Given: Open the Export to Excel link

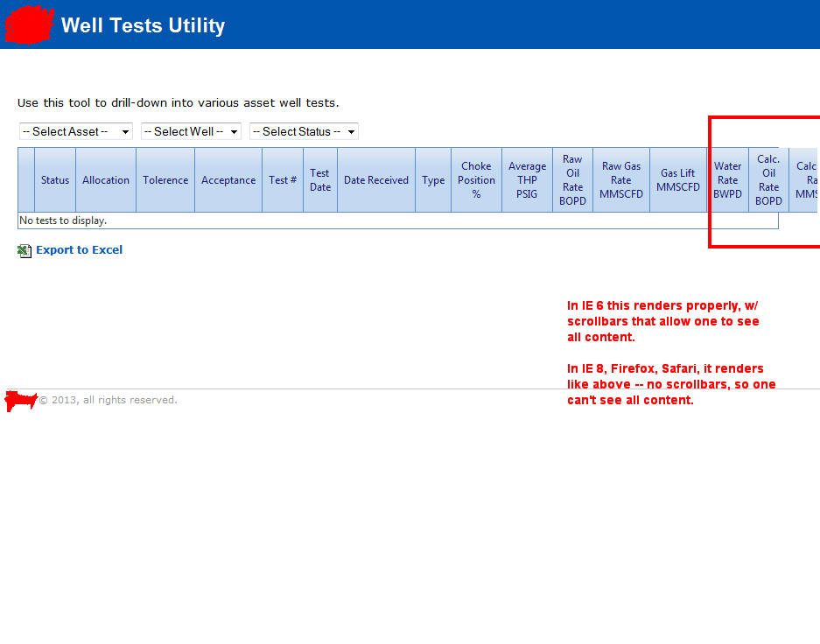Looking at the screenshot, I should [79, 250].
